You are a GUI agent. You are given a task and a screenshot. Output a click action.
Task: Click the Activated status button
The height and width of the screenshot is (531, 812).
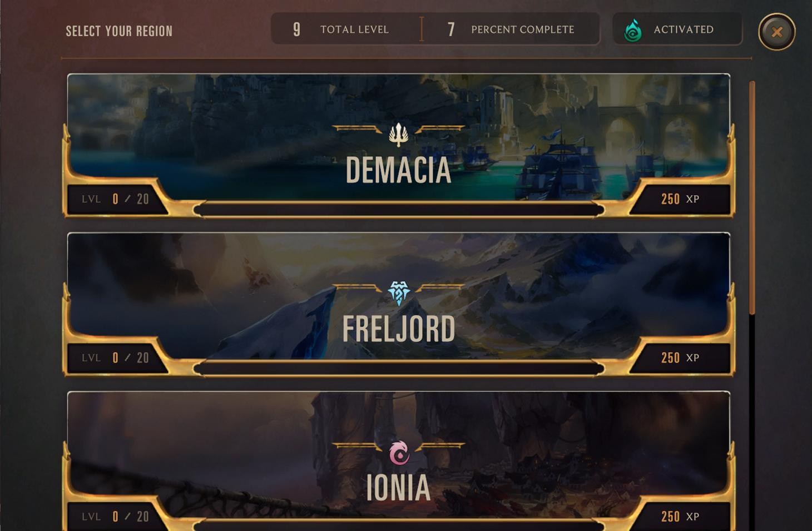[x=677, y=29]
